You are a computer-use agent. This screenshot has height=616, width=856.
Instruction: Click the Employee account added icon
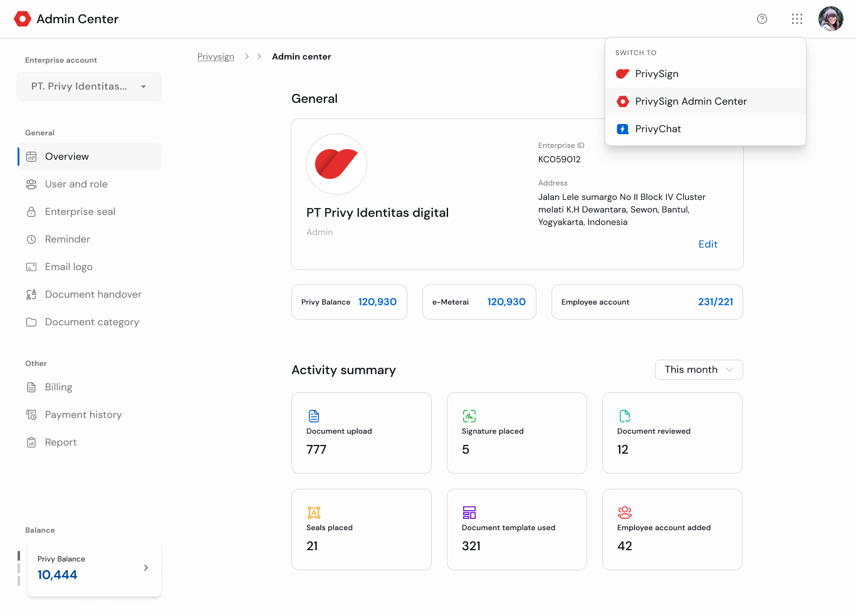[x=625, y=513]
